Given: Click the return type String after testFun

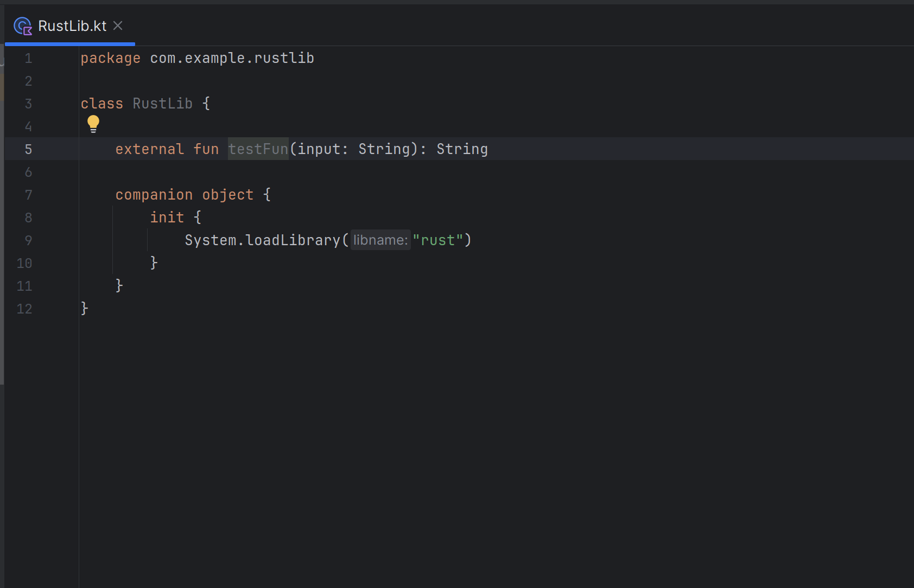Looking at the screenshot, I should coord(462,149).
